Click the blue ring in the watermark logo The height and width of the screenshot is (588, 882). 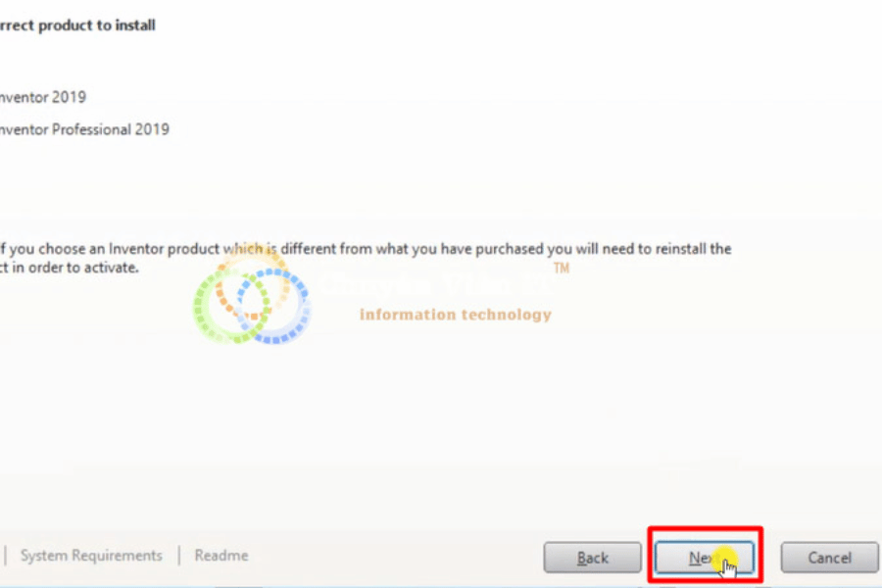click(x=273, y=307)
